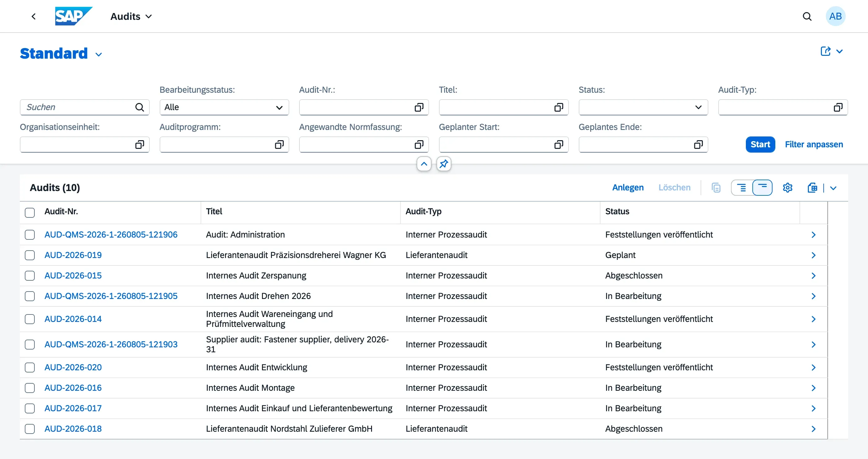Click Filter anpassen

tap(814, 145)
